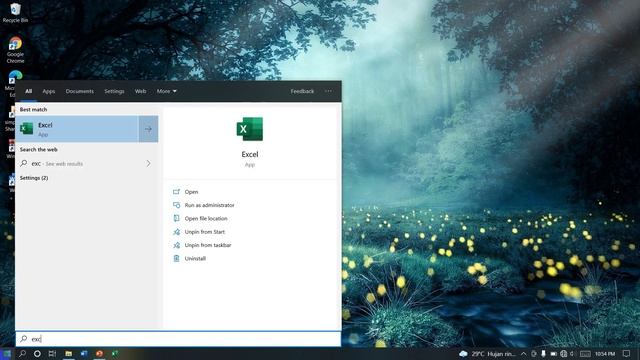Open Word from the taskbar
This screenshot has width=640, height=360.
(x=84, y=353)
